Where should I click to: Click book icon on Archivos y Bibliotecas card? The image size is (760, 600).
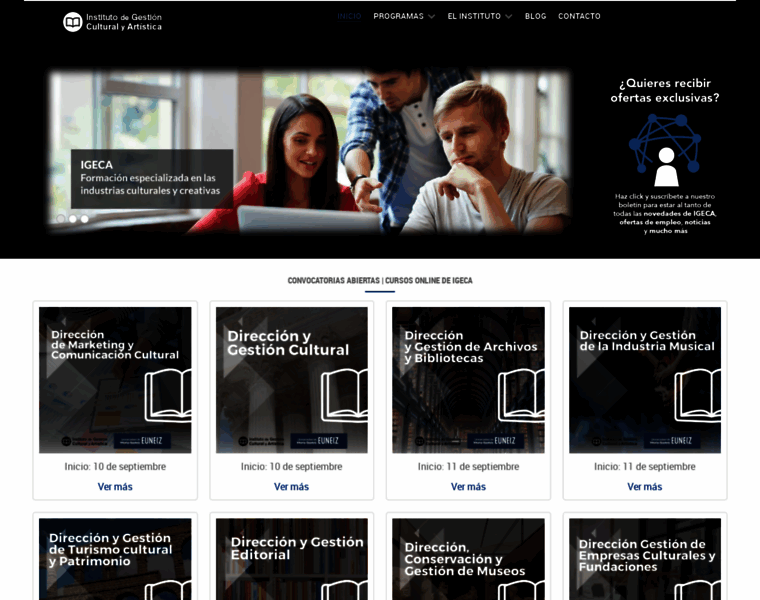click(522, 395)
